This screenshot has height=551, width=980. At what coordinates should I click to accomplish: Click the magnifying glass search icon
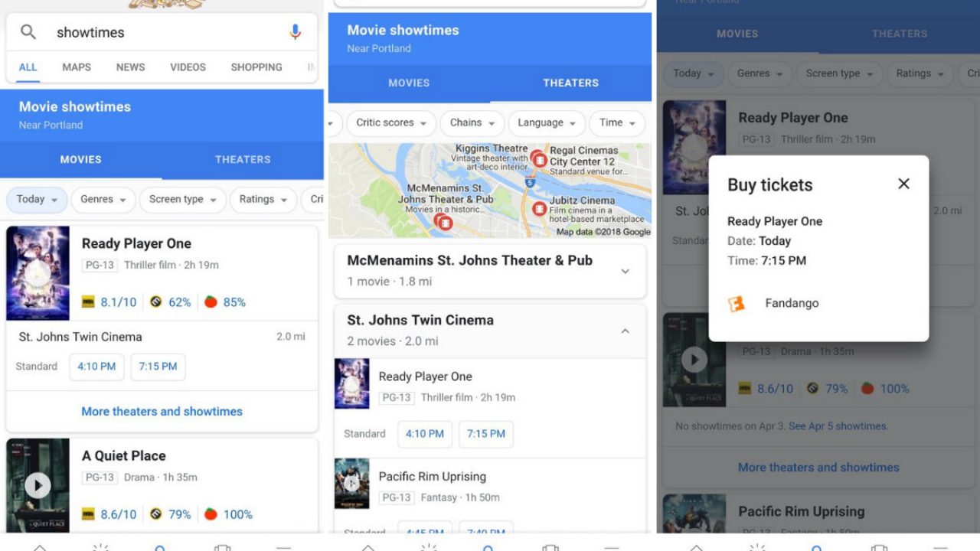pyautogui.click(x=28, y=32)
